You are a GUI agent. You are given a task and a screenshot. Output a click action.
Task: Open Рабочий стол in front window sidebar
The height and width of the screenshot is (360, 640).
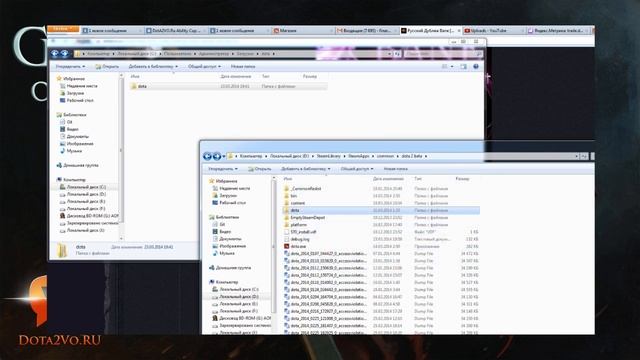[x=229, y=203]
